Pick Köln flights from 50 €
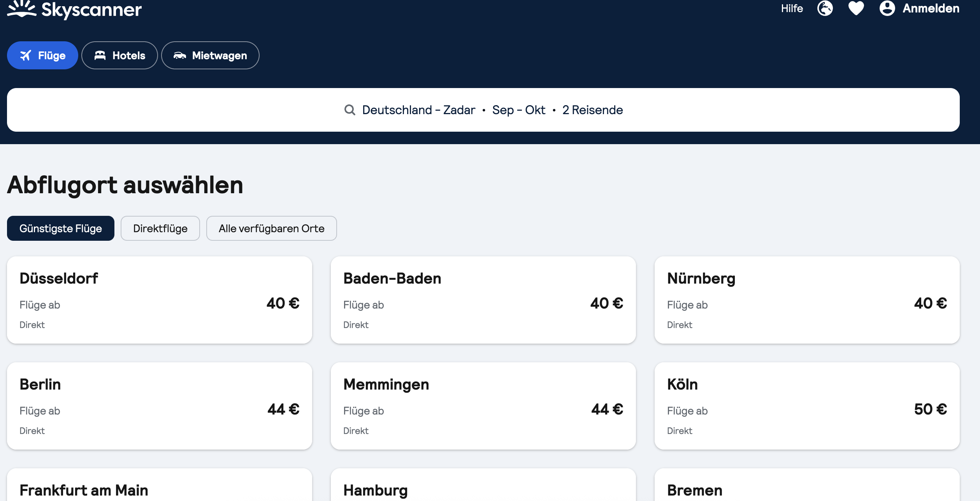The image size is (980, 501). (807, 406)
